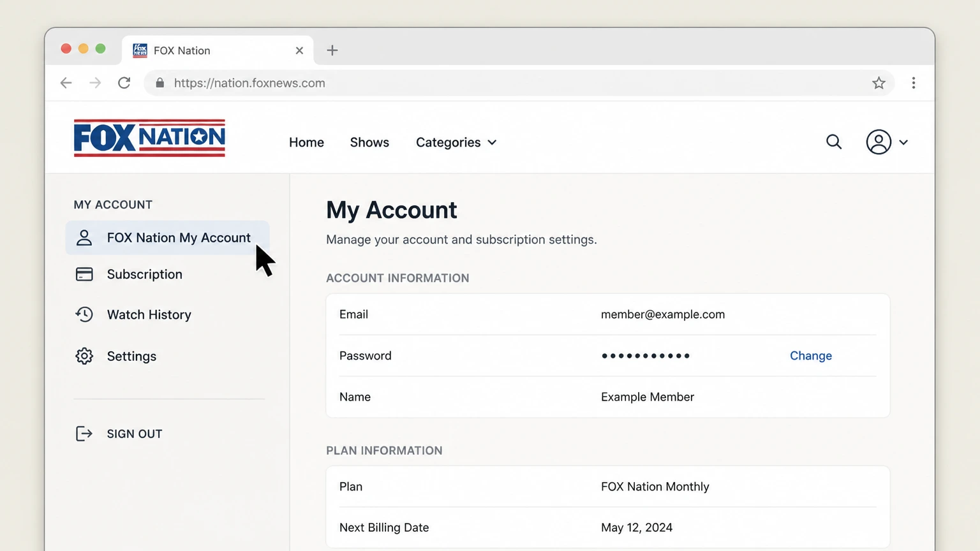The width and height of the screenshot is (980, 551).
Task: Click the Plan row label
Action: [351, 487]
